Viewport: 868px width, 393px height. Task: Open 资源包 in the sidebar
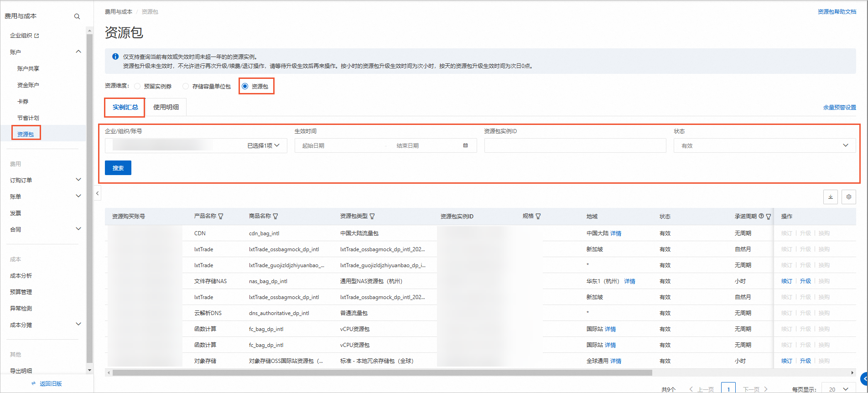[26, 134]
